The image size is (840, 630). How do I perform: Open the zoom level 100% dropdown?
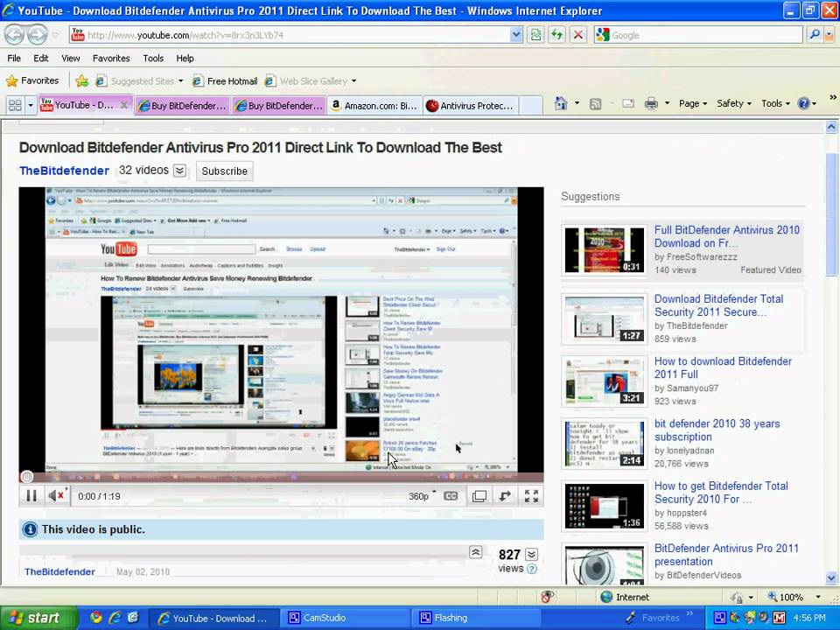(818, 597)
